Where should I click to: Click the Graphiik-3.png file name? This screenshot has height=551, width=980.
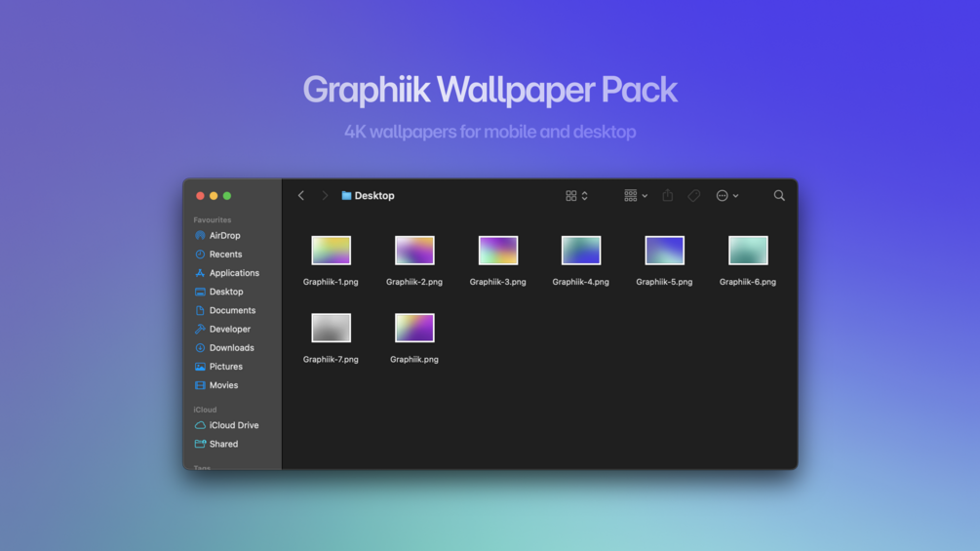pos(498,282)
